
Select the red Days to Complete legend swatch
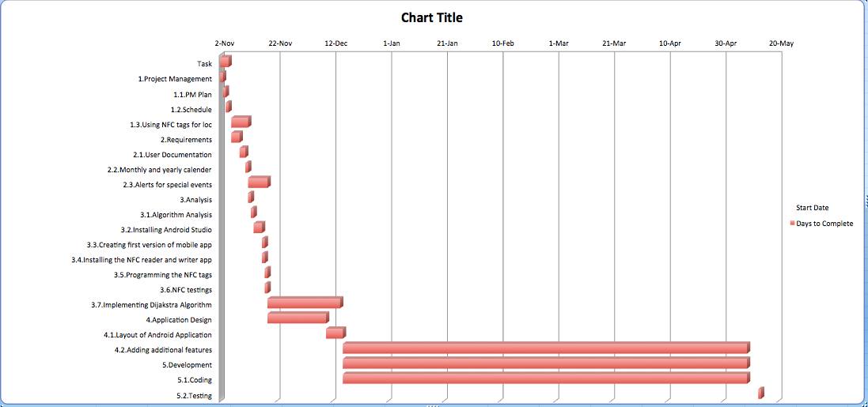coord(792,224)
